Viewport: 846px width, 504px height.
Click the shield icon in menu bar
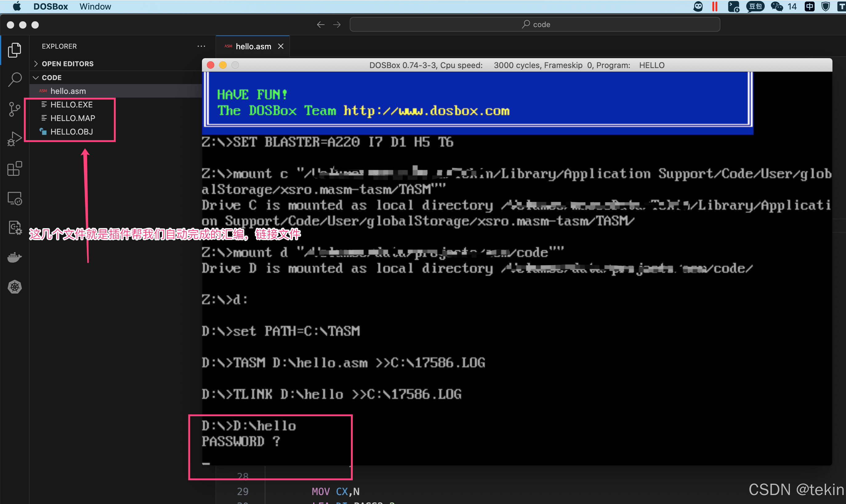point(826,6)
